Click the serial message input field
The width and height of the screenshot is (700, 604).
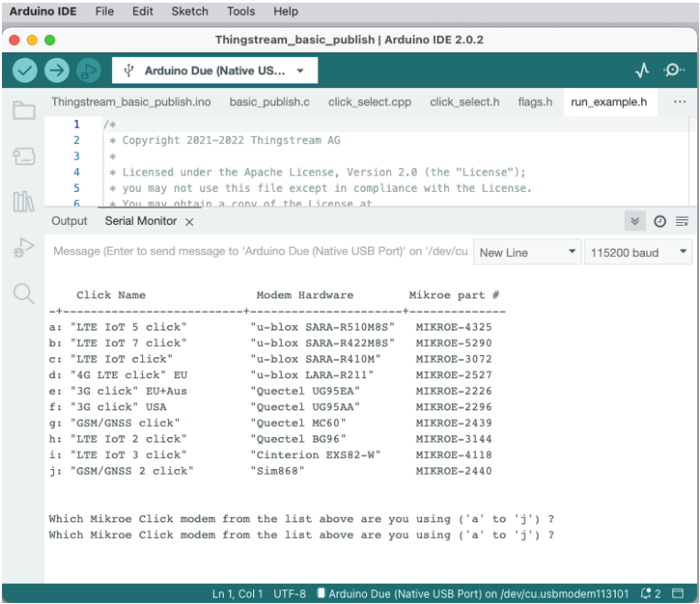click(x=260, y=252)
